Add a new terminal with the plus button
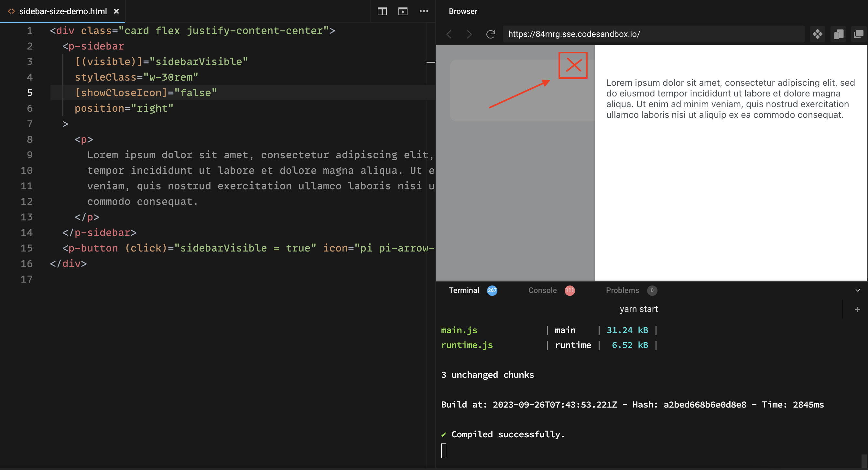This screenshot has width=868, height=470. [x=857, y=309]
